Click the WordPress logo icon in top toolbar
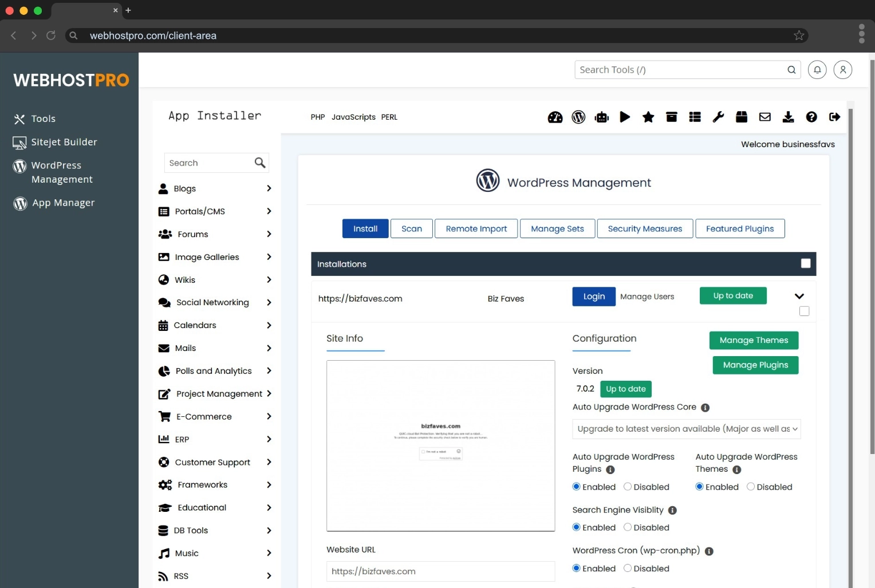This screenshot has width=875, height=588. pyautogui.click(x=578, y=117)
